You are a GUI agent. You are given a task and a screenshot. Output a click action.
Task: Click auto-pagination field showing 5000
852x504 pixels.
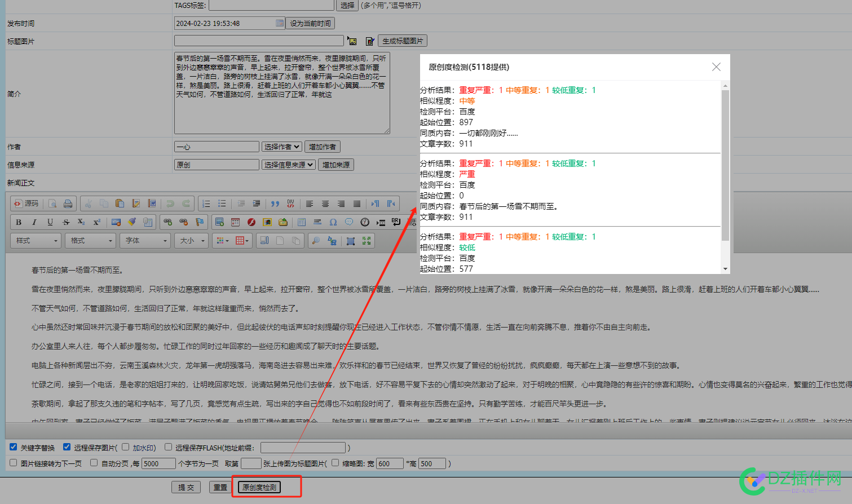coord(159,463)
